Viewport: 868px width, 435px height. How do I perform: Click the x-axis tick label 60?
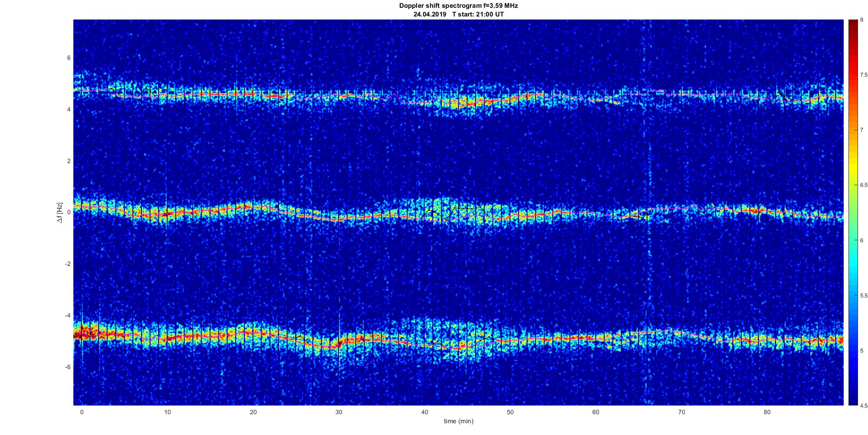596,412
